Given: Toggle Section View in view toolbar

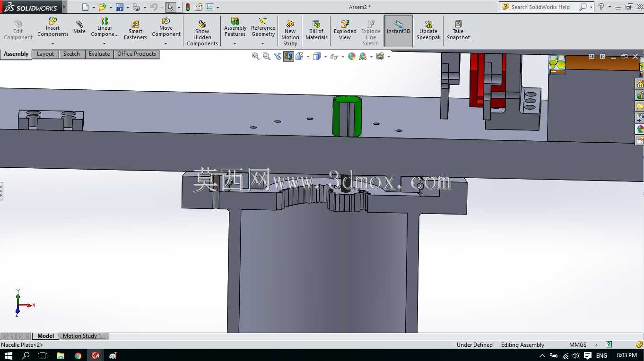Looking at the screenshot, I should pos(288,57).
